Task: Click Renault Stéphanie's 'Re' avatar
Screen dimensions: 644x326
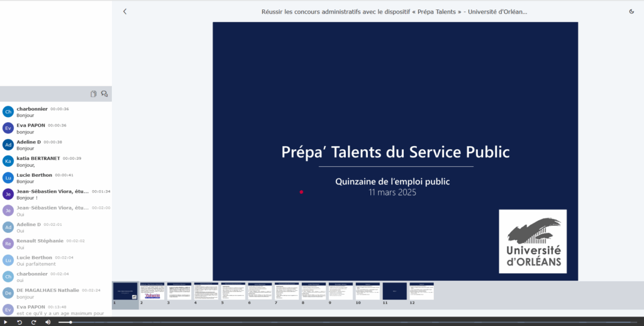Action: (8, 244)
